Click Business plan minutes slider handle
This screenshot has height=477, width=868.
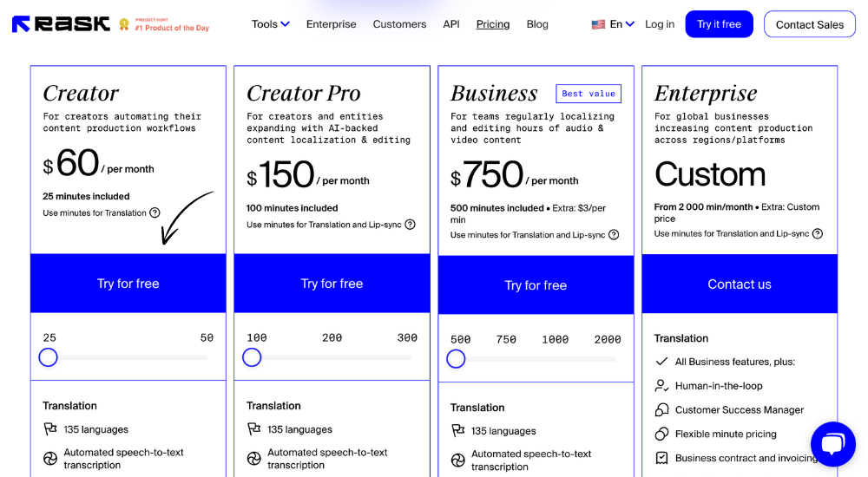point(456,359)
